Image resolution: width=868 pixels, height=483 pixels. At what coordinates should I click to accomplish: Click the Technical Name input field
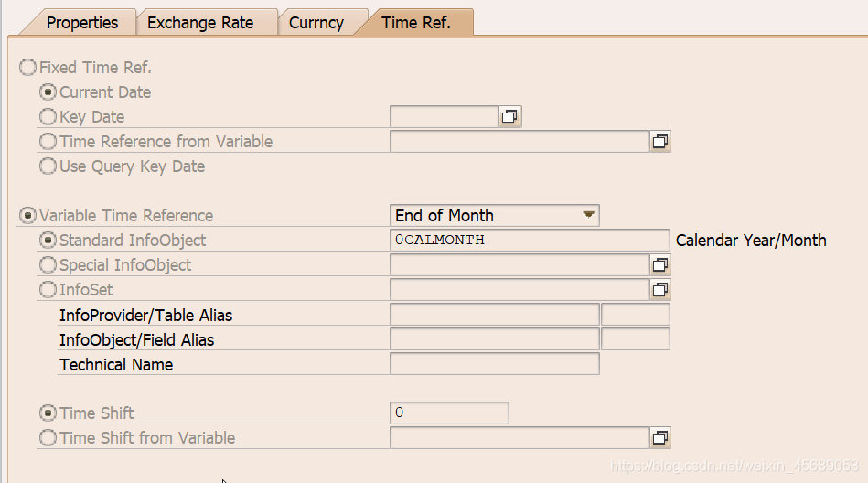tap(494, 364)
